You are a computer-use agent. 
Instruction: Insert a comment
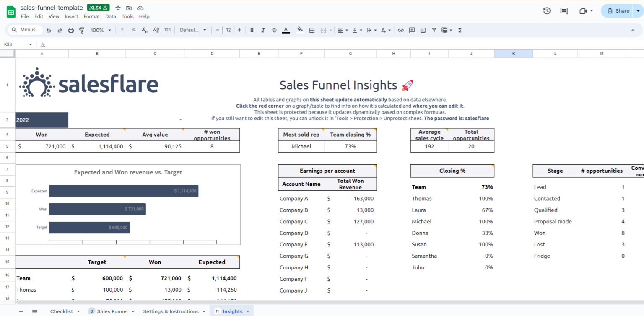[x=411, y=30]
